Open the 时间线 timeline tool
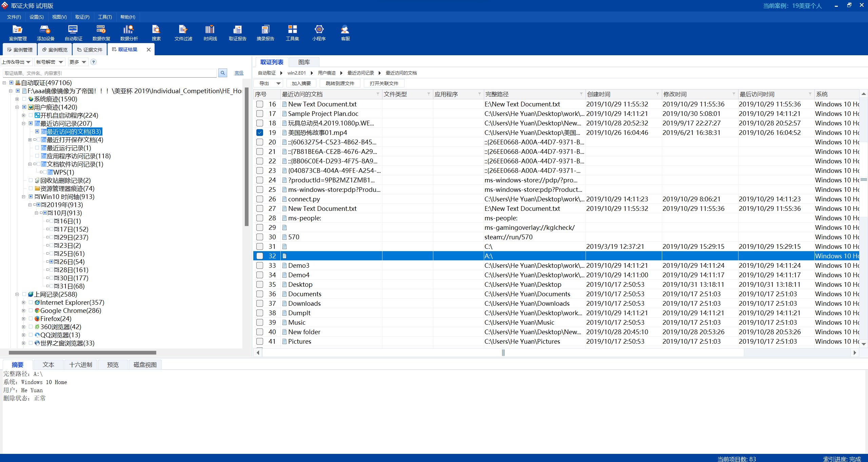 point(210,33)
